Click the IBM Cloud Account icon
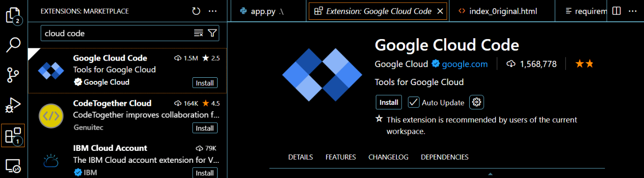This screenshot has width=644, height=178. 51,161
